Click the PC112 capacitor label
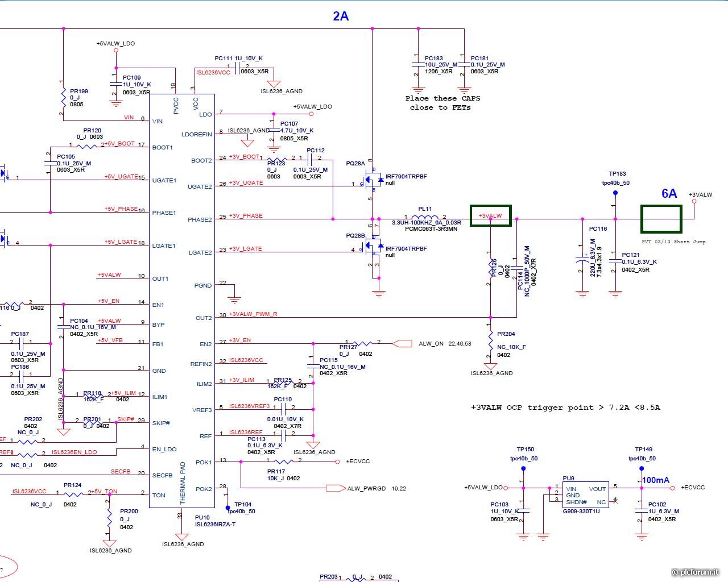Viewport: 728px width, 582px height. pos(316,151)
